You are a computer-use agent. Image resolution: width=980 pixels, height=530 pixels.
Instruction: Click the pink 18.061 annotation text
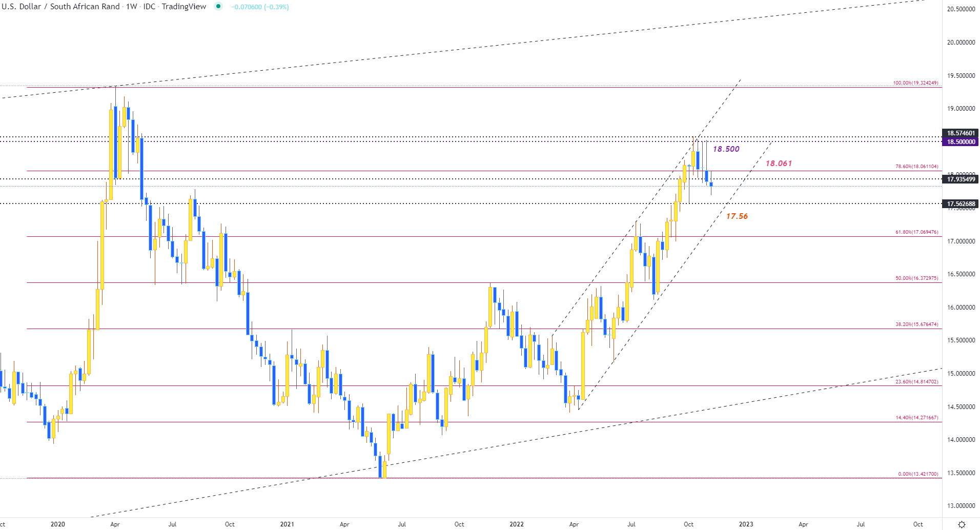pyautogui.click(x=779, y=164)
